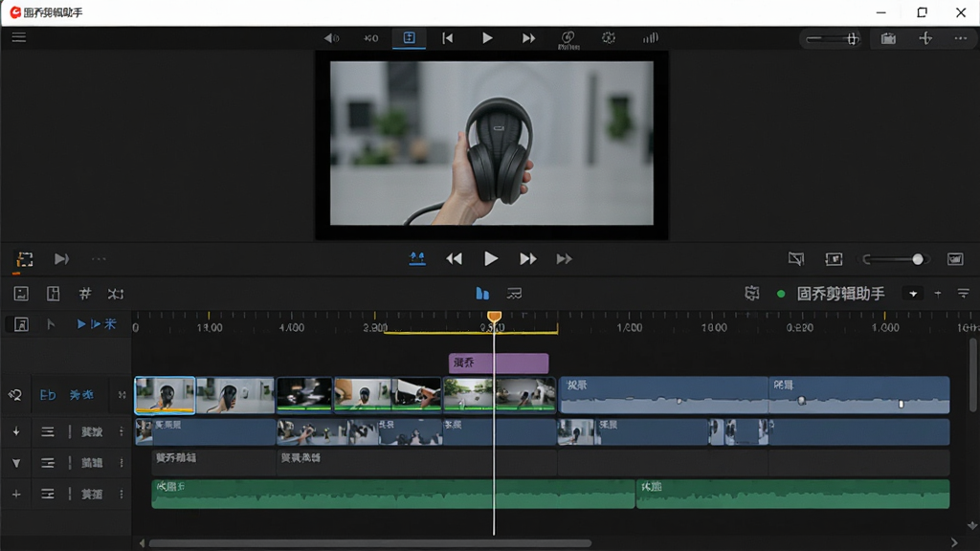Open the dropdown arrow beside 固乔剪辑助手

(x=913, y=294)
